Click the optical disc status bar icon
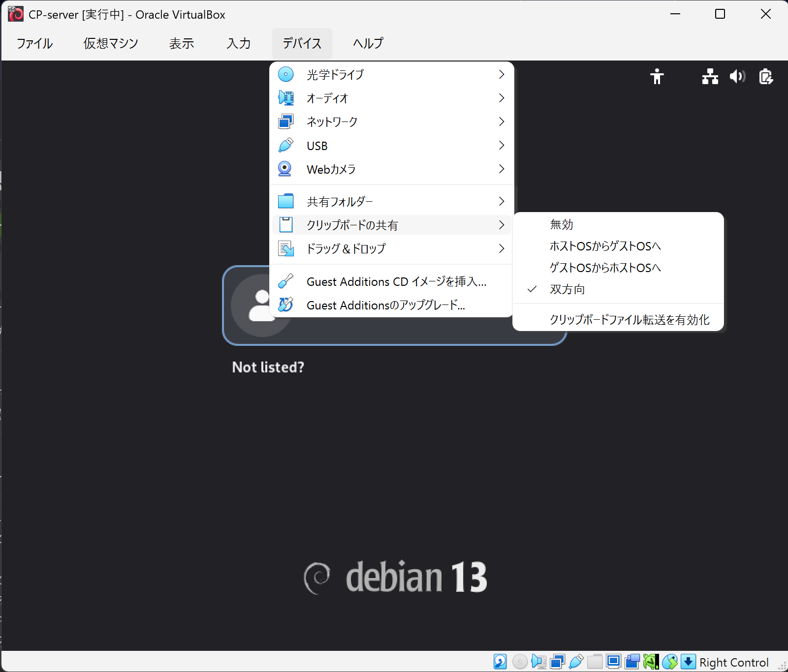This screenshot has width=788, height=672. (x=520, y=662)
